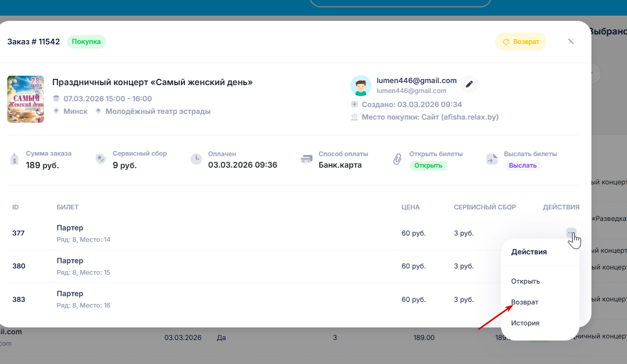Choose Открыть in the Действия menu
This screenshot has height=364, width=627.
tap(525, 281)
